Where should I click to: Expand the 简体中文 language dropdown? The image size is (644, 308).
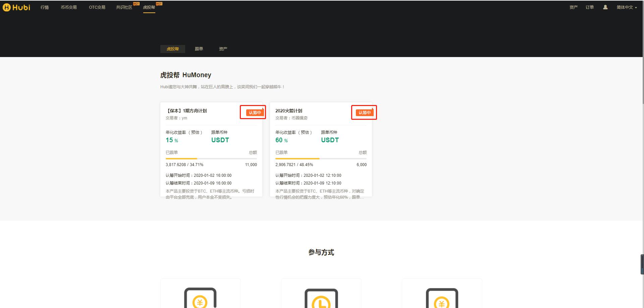tap(627, 7)
